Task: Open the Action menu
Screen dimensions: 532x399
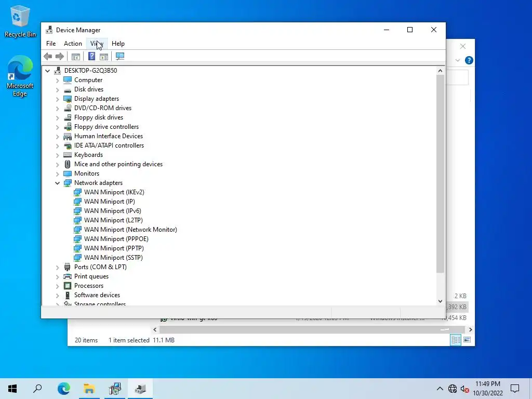Action: pyautogui.click(x=73, y=44)
